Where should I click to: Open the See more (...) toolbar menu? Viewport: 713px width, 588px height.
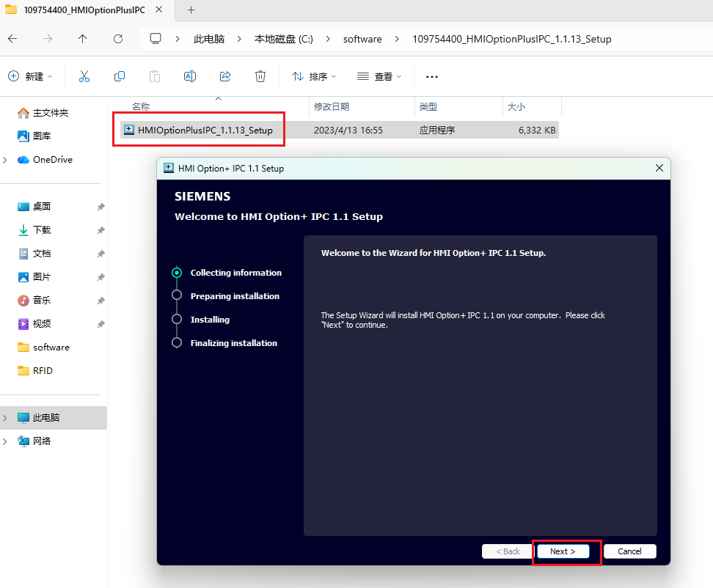[431, 76]
